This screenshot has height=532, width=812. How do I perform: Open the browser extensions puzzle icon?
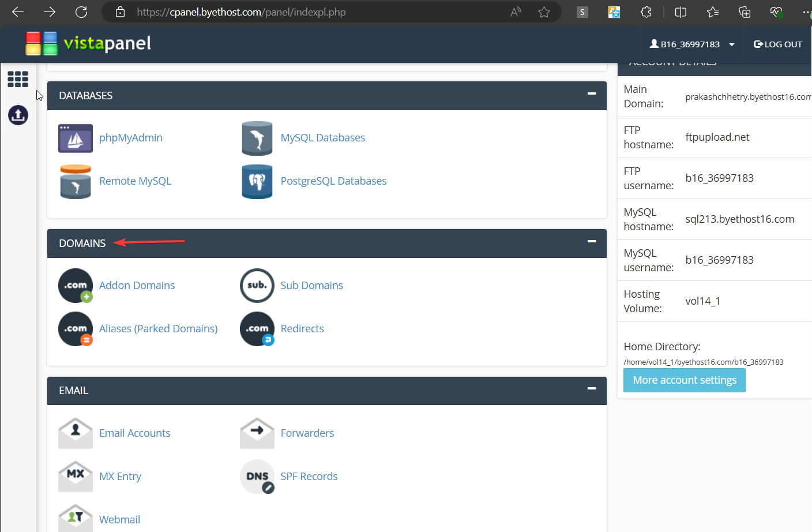pyautogui.click(x=646, y=12)
